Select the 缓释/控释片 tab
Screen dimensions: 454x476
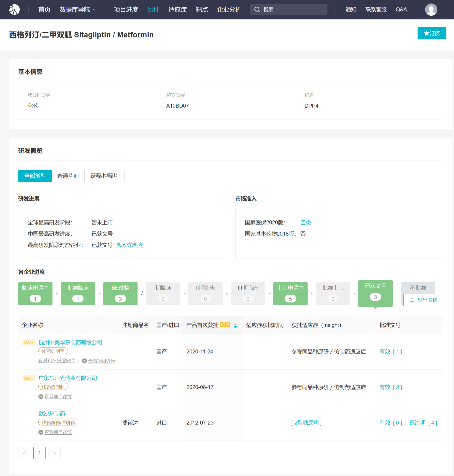[104, 176]
